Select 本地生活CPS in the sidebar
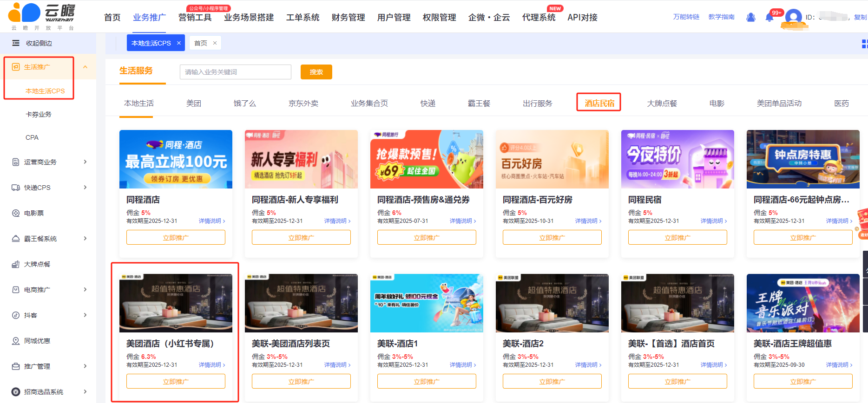868x403 pixels. coord(45,91)
